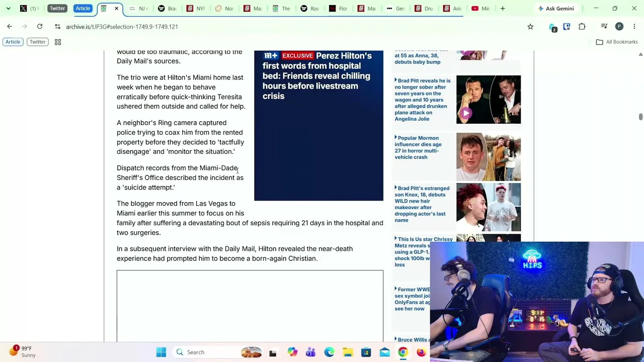
Task: Open a new browser tab
Action: [503, 9]
